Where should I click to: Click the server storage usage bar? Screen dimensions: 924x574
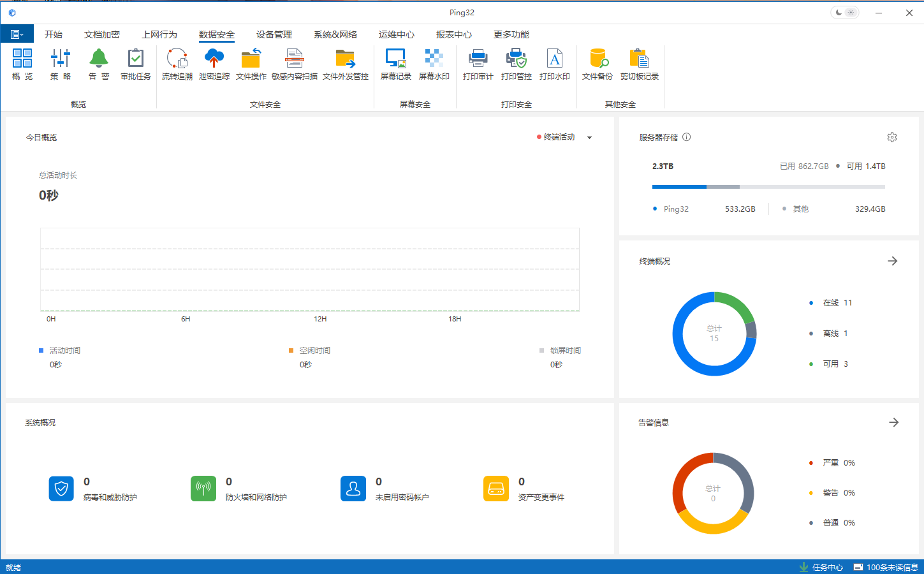click(x=768, y=187)
